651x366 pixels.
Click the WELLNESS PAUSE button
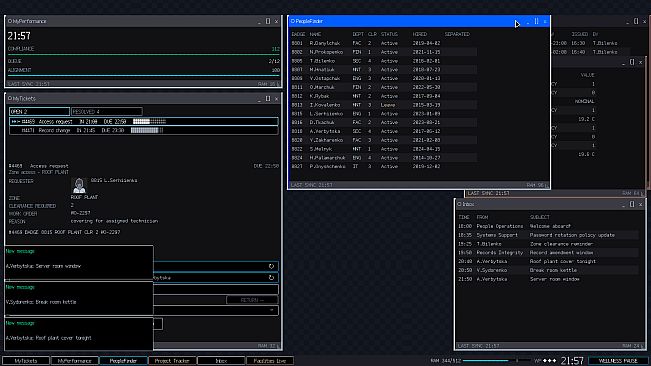(618, 361)
